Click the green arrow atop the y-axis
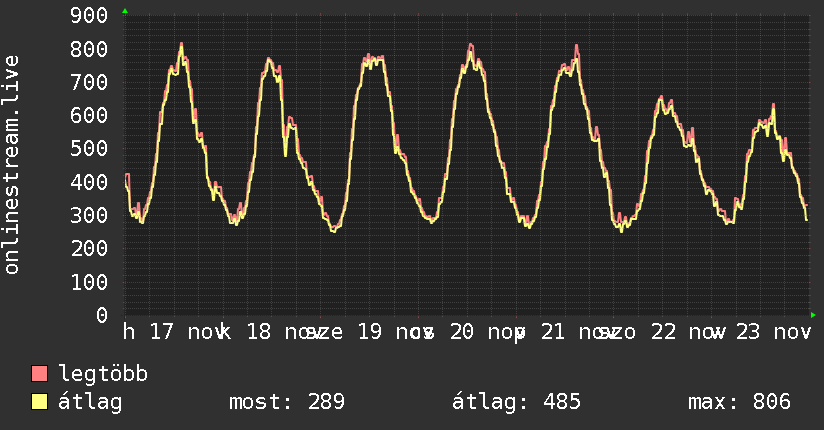The image size is (824, 430). (125, 11)
